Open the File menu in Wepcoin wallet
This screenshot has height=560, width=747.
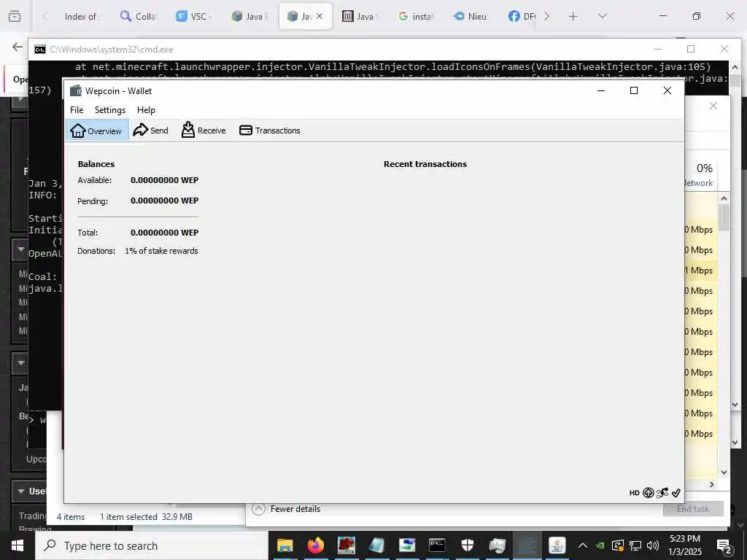[77, 110]
